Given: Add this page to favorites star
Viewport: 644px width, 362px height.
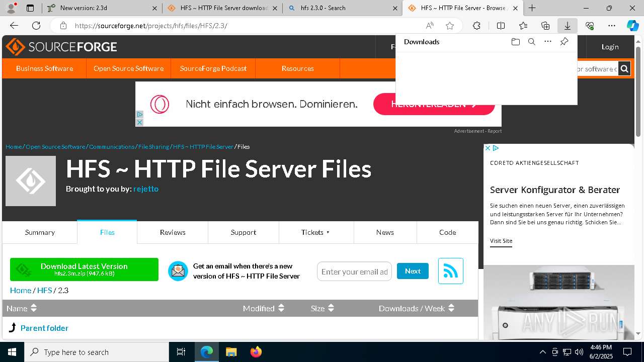Looking at the screenshot, I should point(450,26).
